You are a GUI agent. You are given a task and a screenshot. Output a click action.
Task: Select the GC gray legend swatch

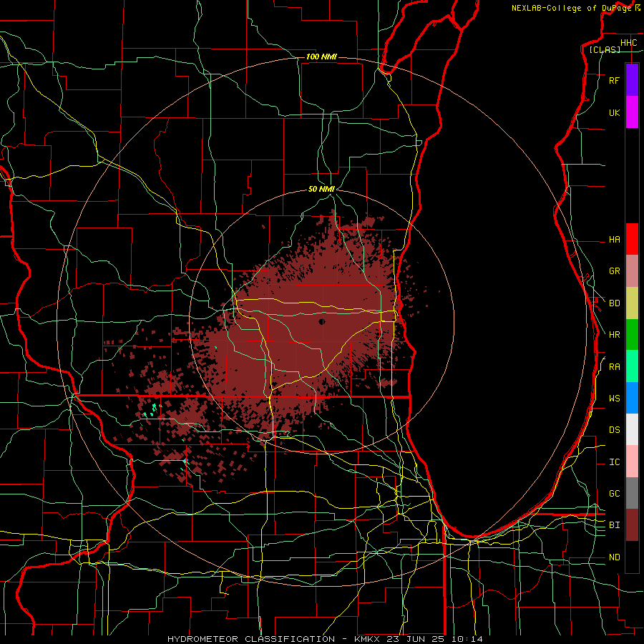[632, 493]
